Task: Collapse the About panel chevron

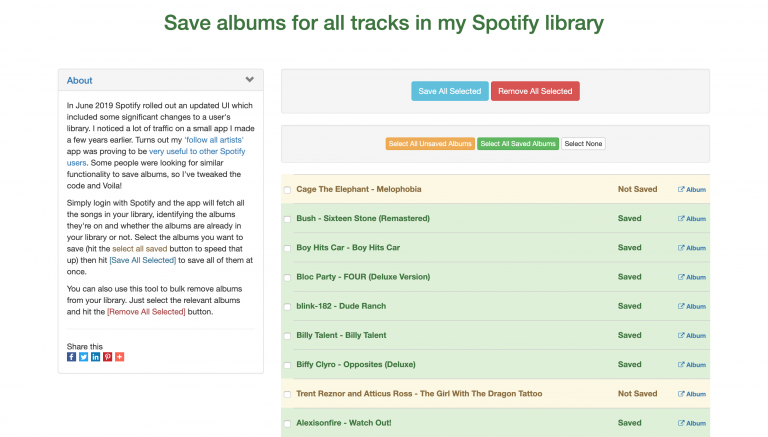Action: click(250, 79)
